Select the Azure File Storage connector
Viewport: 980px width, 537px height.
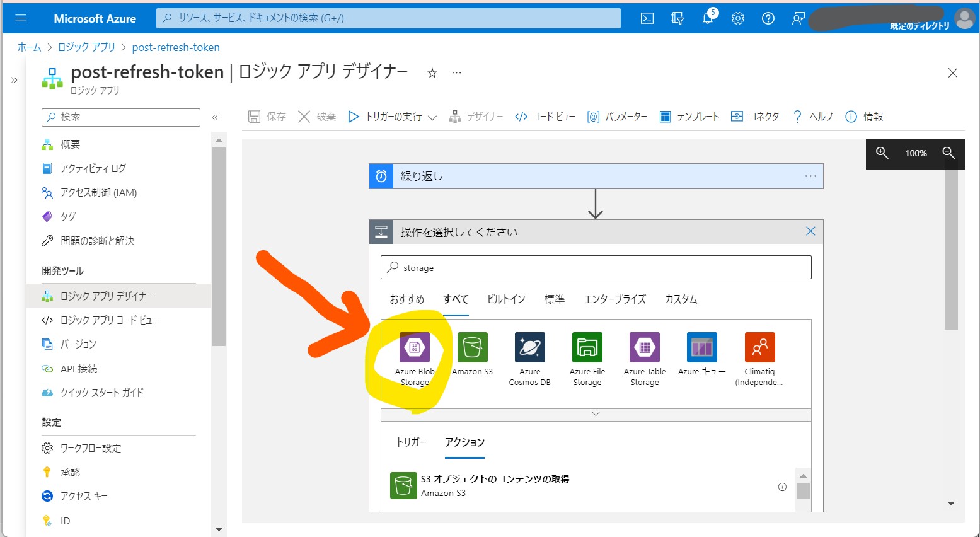[x=587, y=359]
